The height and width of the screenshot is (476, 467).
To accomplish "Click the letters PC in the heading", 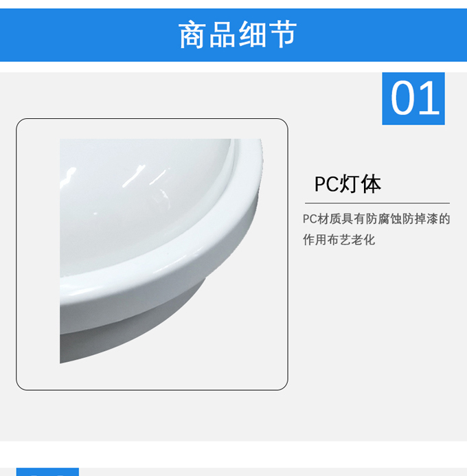I will pyautogui.click(x=326, y=184).
